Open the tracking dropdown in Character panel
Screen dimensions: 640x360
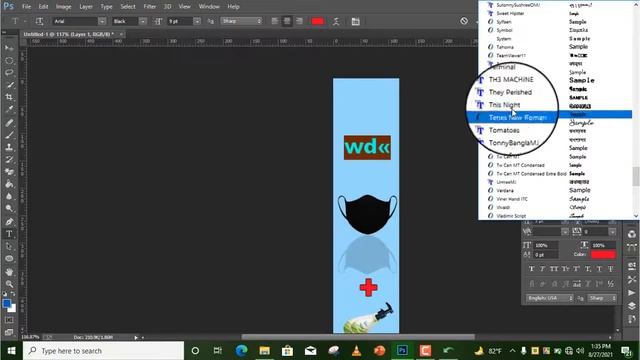pos(612,232)
